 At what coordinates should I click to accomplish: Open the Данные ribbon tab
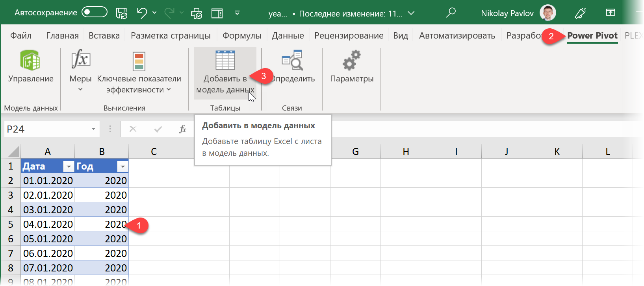click(288, 36)
